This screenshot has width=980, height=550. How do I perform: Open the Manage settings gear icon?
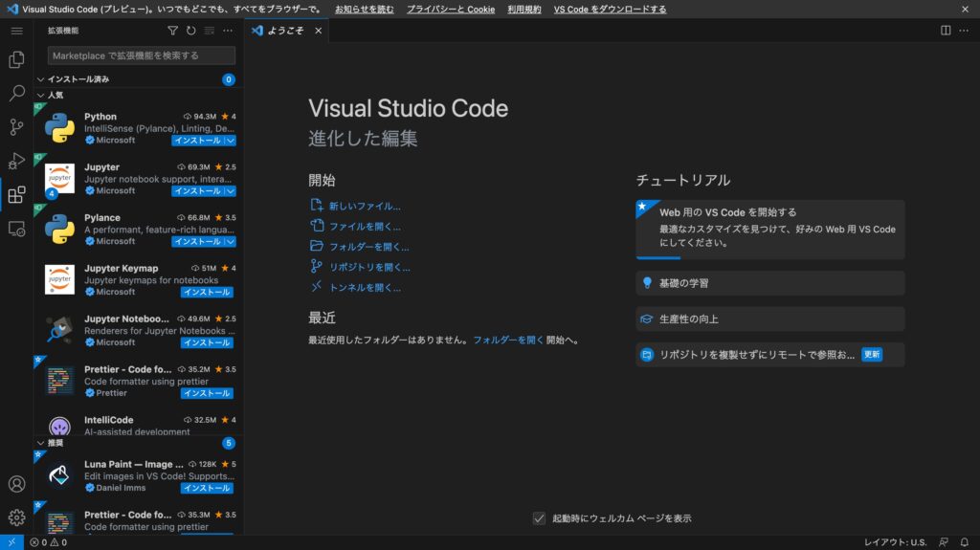click(16, 517)
